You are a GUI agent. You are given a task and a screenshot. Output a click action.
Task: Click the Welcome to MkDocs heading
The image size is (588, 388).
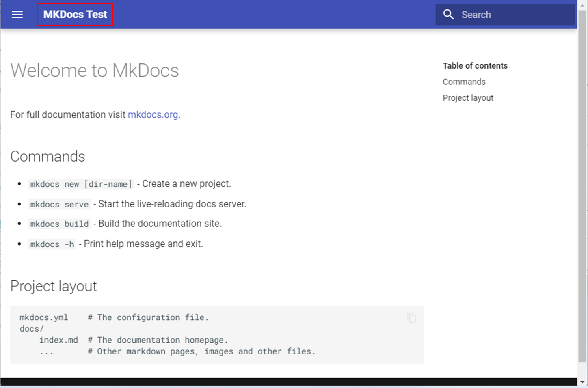pos(95,70)
